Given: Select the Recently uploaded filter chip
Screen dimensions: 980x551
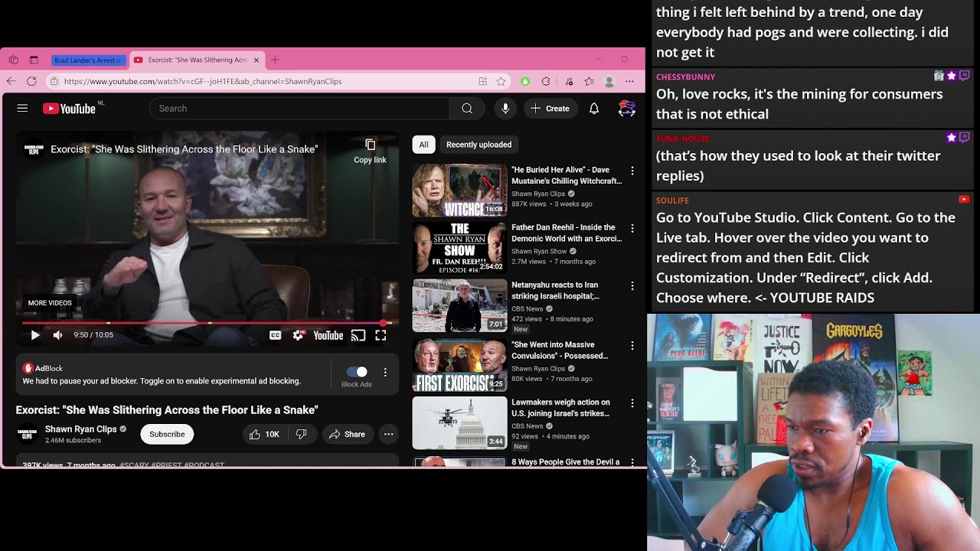Looking at the screenshot, I should [x=479, y=145].
